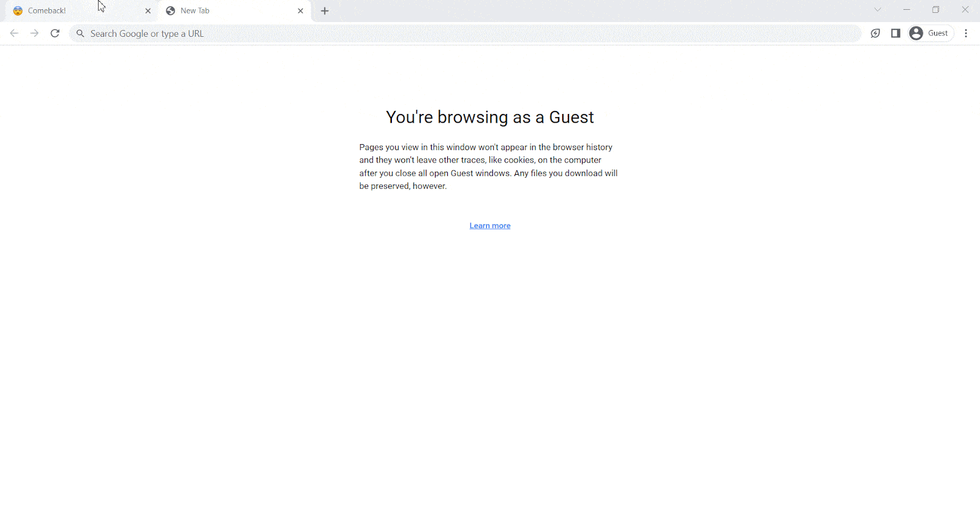Screen dimensions: 980x526
Task: Select the New Tab tab
Action: (235, 11)
